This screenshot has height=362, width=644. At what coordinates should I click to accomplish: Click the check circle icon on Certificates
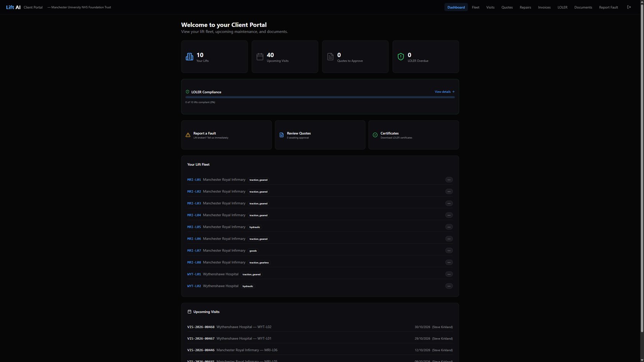coord(375,135)
